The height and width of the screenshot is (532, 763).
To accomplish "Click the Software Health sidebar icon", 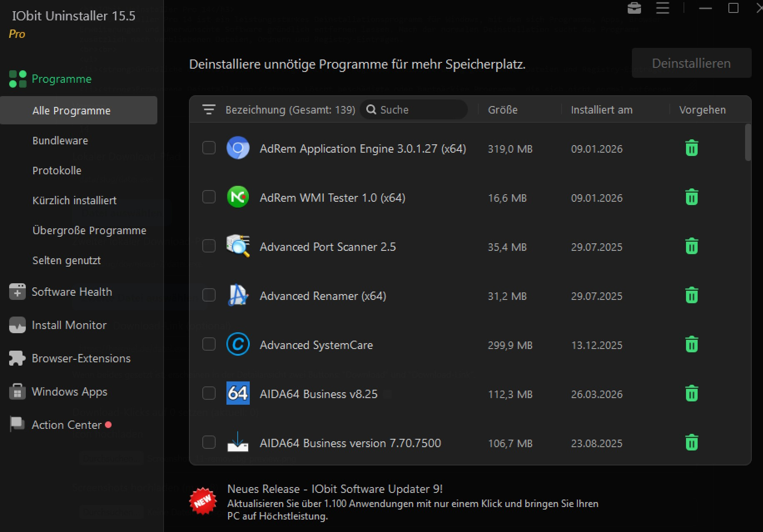I will tap(17, 292).
